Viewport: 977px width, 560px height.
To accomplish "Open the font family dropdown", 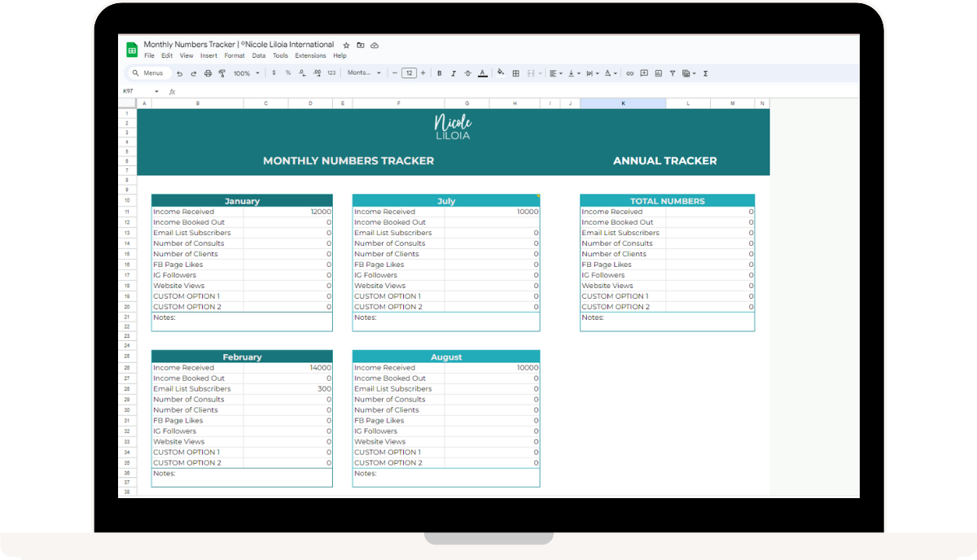I will point(364,73).
